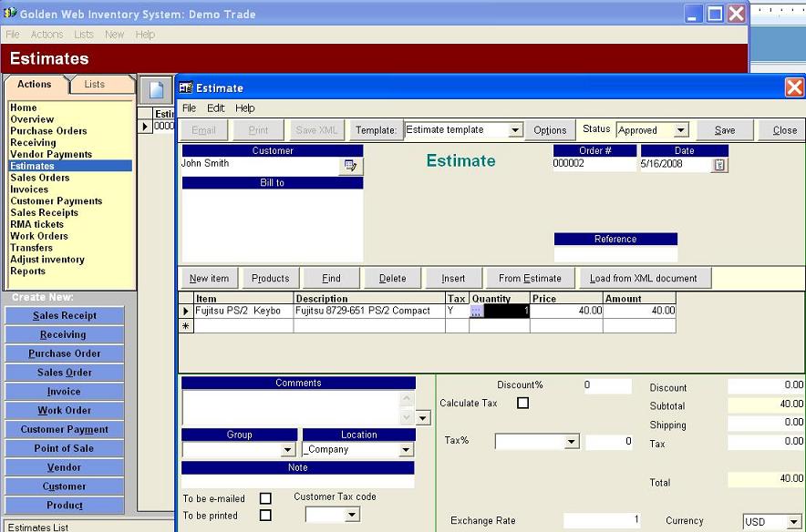This screenshot has height=532, width=806.
Task: Open Lists menu in main window
Action: [84, 35]
